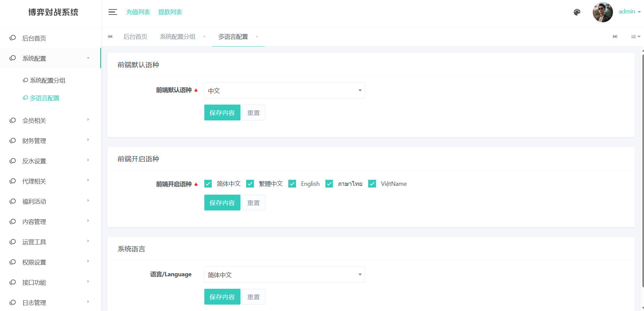Open the 充值列表 top link
The width and height of the screenshot is (644, 311).
138,12
